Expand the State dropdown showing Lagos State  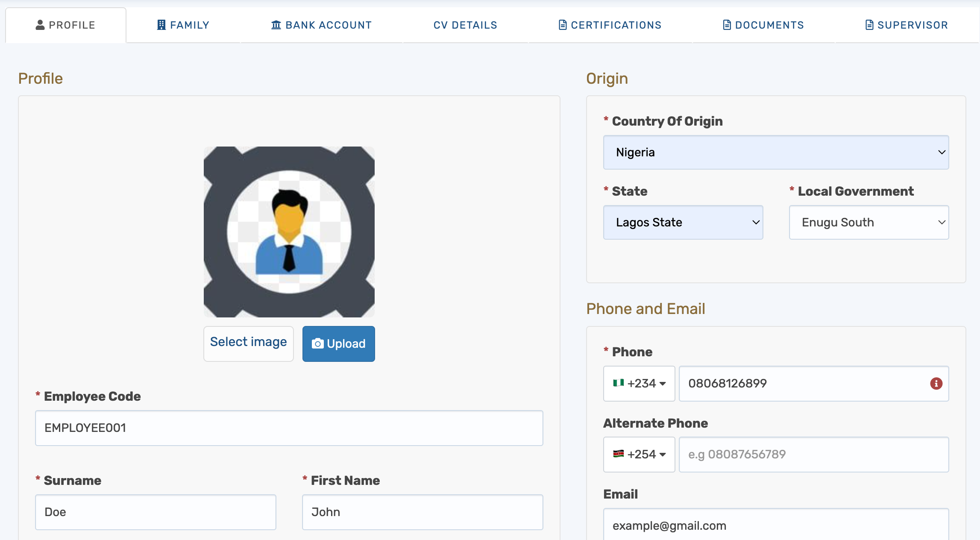(683, 223)
